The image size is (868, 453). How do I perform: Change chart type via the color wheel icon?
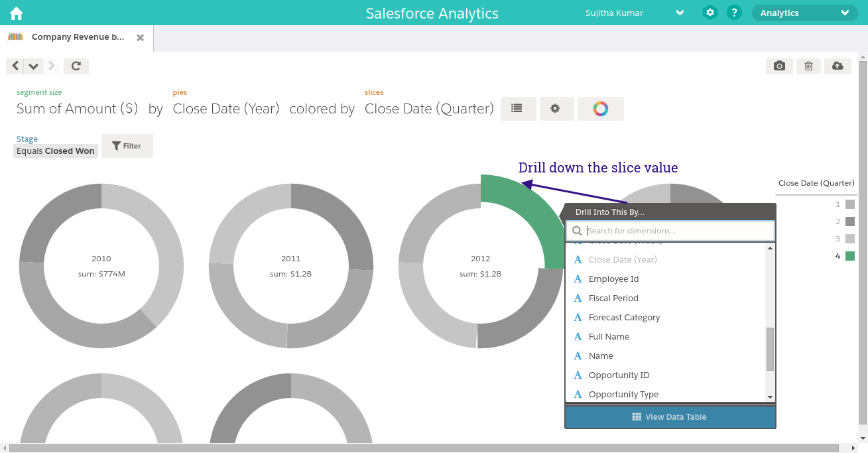(x=600, y=108)
